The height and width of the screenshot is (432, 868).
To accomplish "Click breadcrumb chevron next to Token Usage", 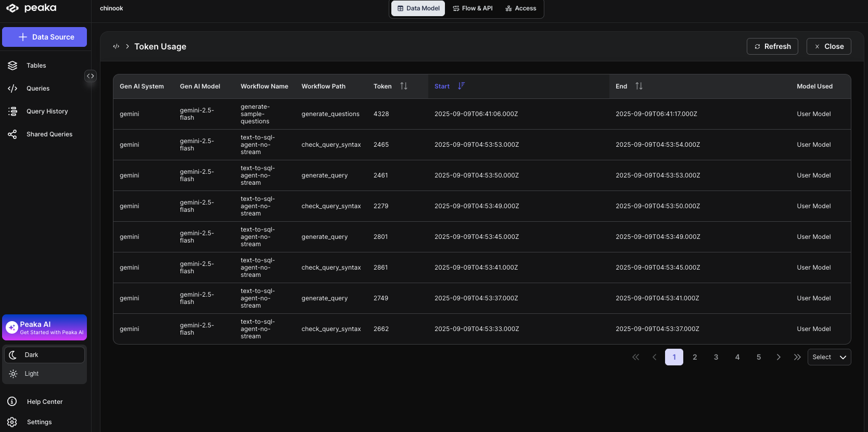I will pyautogui.click(x=127, y=46).
